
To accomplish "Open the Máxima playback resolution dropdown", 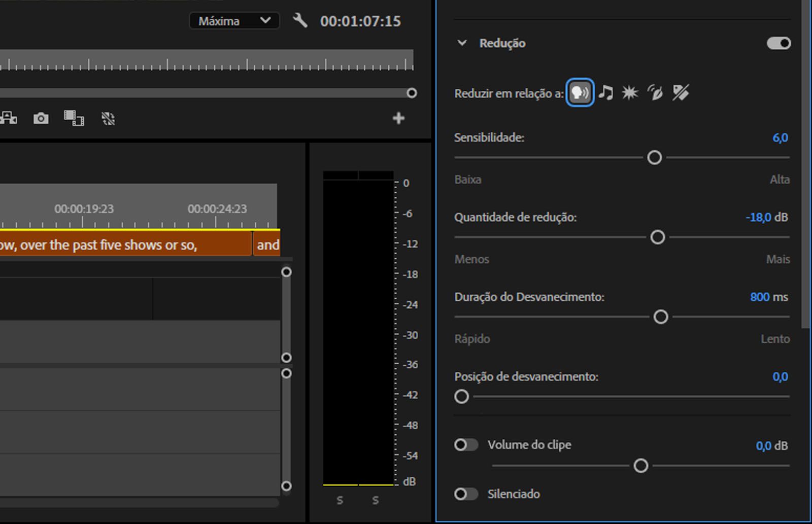I will coord(234,21).
